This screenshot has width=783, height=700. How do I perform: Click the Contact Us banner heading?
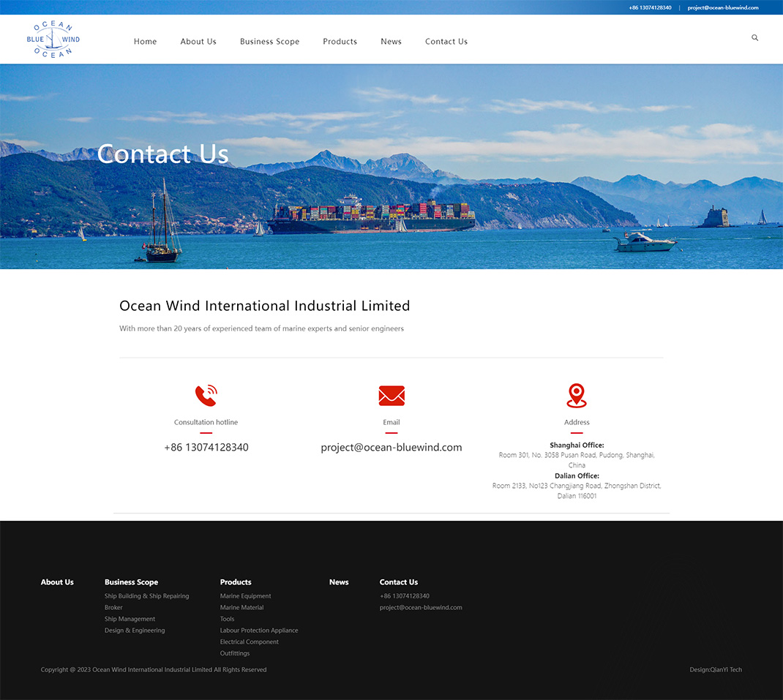coord(162,154)
